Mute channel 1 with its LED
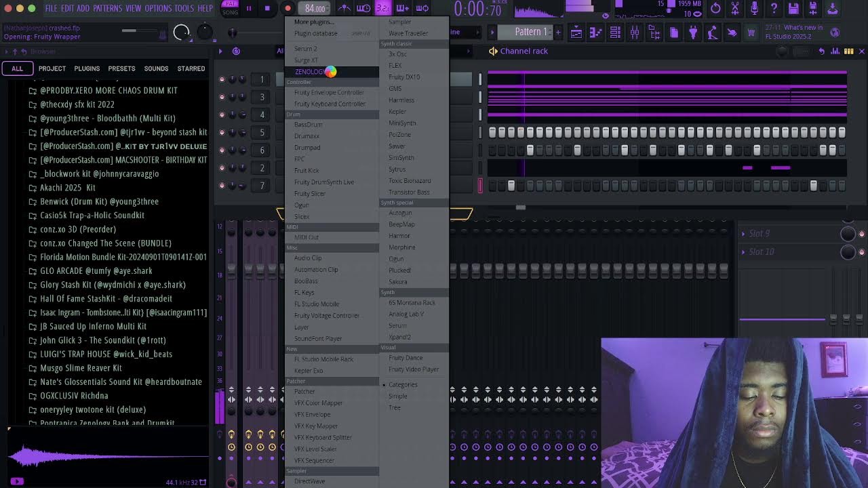Screen dimensions: 868x488 [x=222, y=79]
